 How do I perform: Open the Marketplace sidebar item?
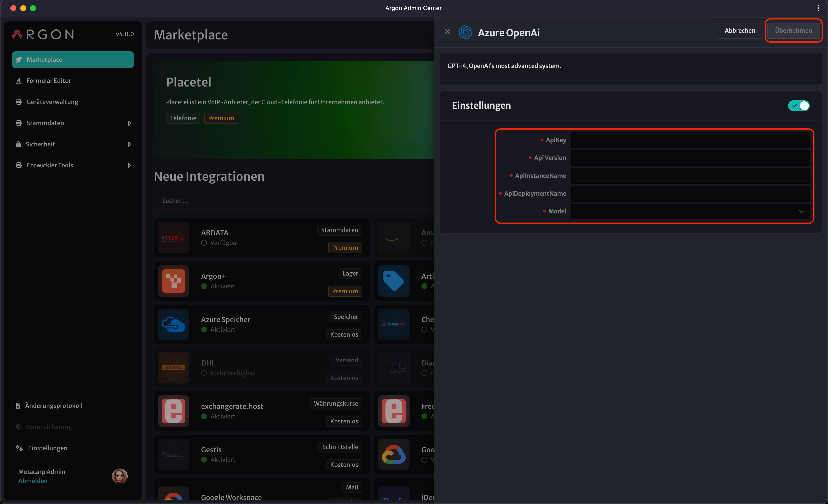(x=73, y=59)
